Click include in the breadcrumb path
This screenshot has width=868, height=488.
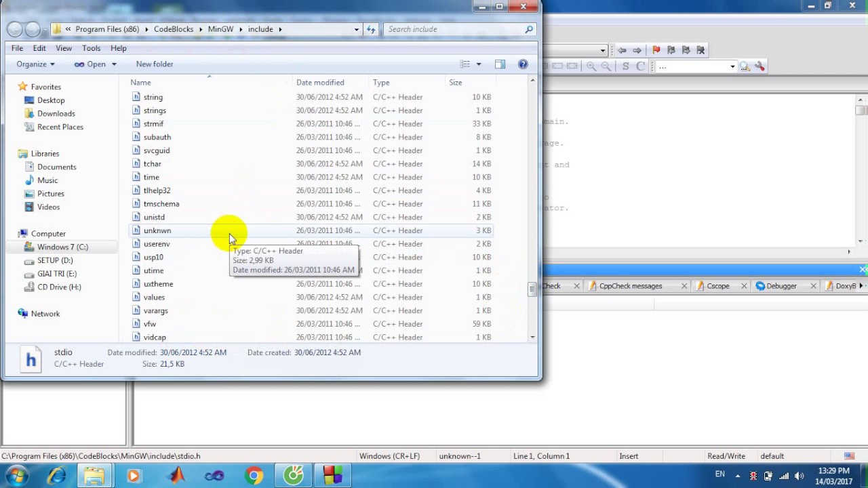260,29
